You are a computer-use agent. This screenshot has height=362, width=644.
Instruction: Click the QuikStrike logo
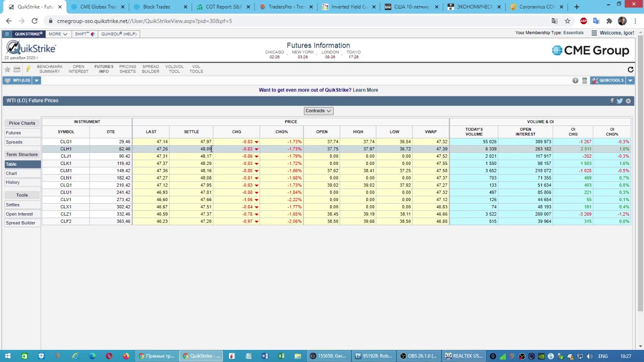coord(31,48)
